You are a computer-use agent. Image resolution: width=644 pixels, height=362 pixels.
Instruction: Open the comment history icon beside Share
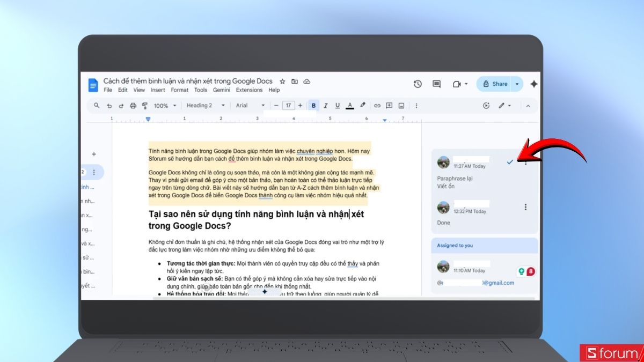click(x=436, y=84)
